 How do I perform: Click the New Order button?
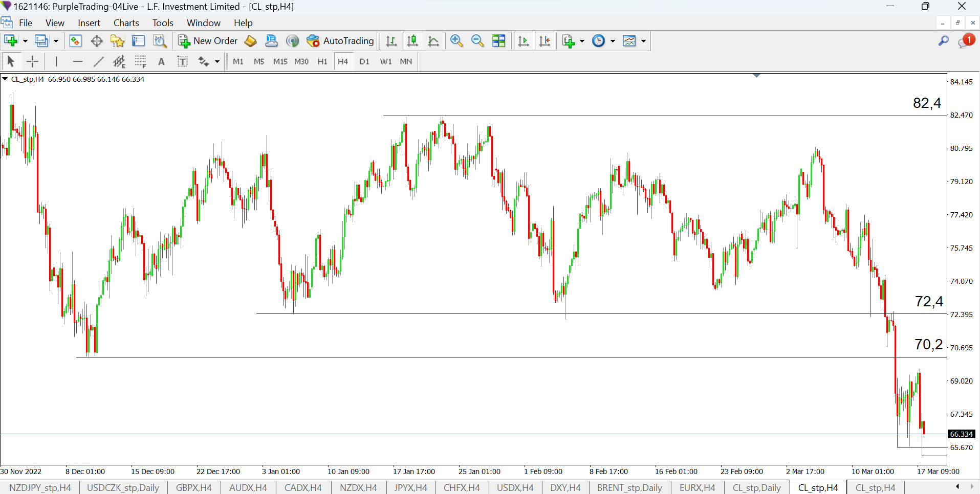(208, 41)
